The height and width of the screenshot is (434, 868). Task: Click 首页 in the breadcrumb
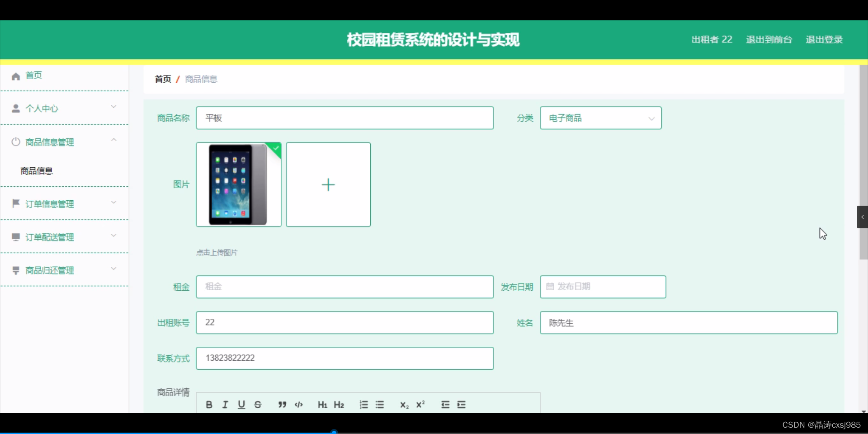click(x=163, y=79)
